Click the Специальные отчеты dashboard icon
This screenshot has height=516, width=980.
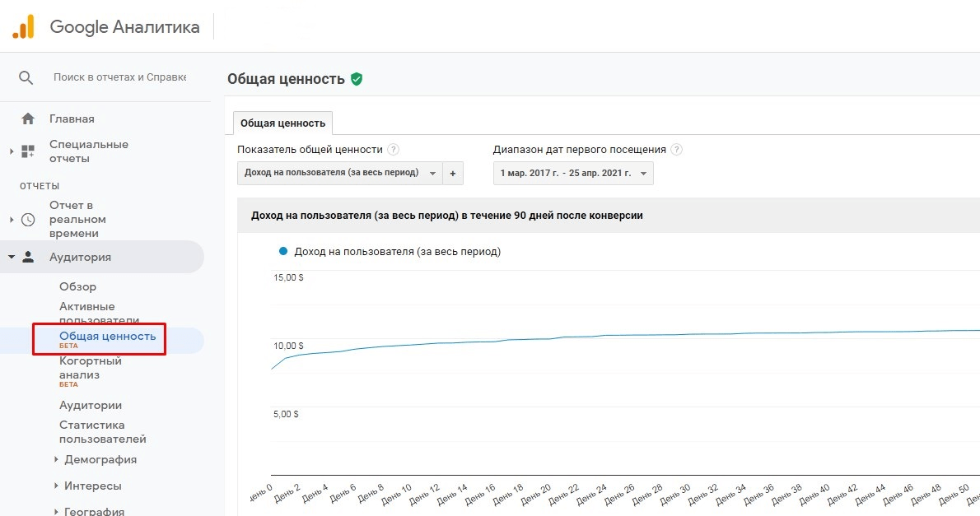point(28,151)
